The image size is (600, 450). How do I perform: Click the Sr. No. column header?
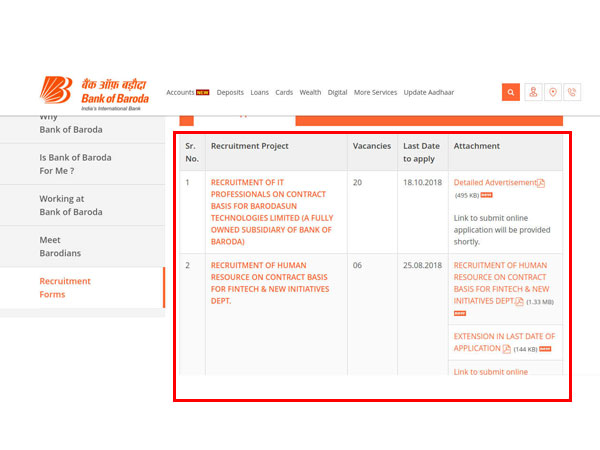pos(192,152)
